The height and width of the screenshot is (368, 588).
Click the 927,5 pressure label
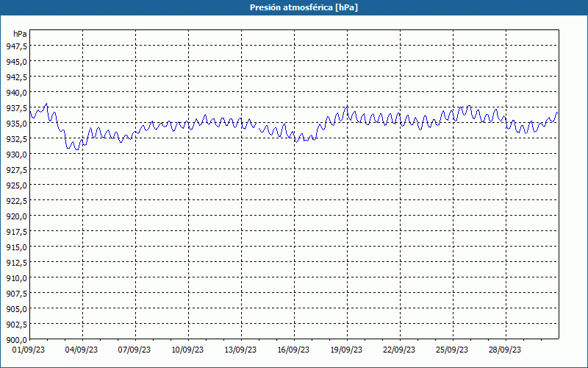coord(16,170)
